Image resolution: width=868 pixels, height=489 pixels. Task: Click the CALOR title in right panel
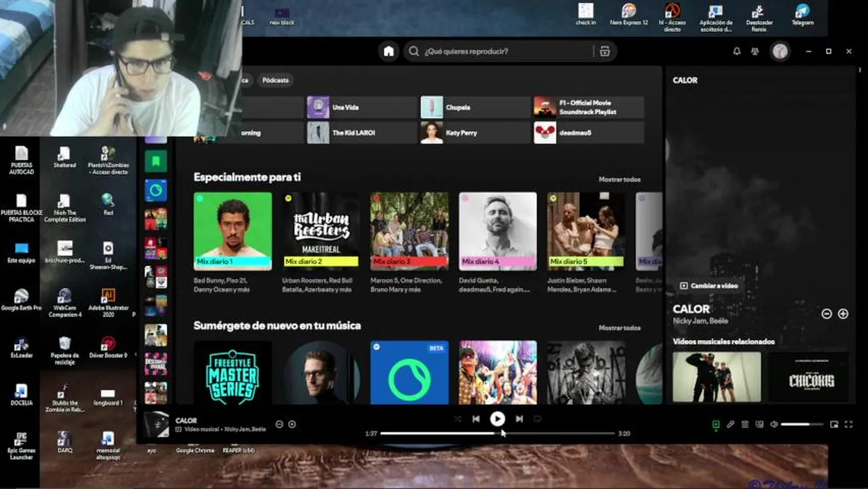click(691, 309)
